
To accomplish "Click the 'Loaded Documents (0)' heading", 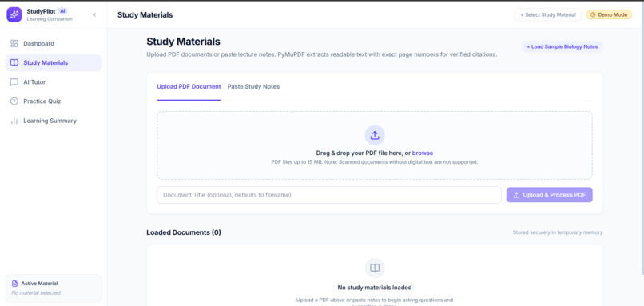I will point(184,232).
